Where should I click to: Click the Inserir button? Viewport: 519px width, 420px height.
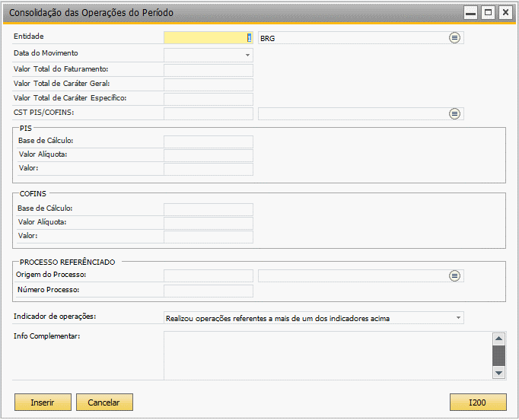43,402
